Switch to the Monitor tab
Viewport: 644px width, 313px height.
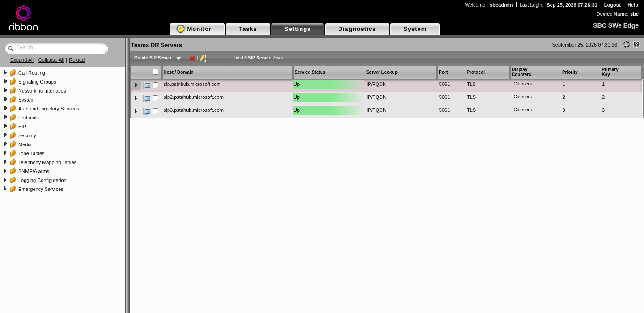coord(197,29)
